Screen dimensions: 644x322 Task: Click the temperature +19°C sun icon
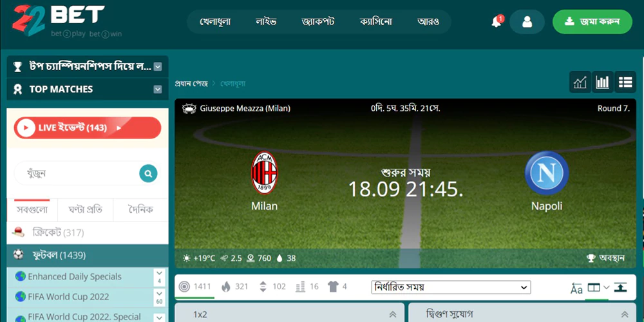(x=187, y=258)
